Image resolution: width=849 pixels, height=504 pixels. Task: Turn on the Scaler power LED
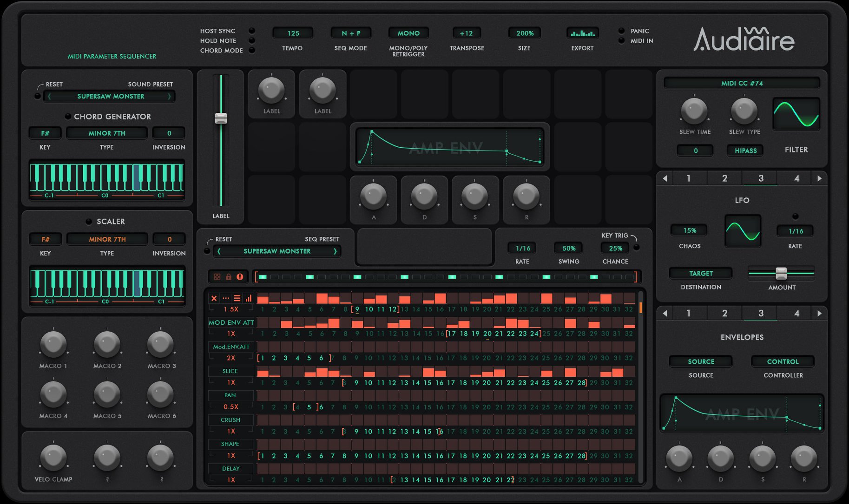point(89,222)
